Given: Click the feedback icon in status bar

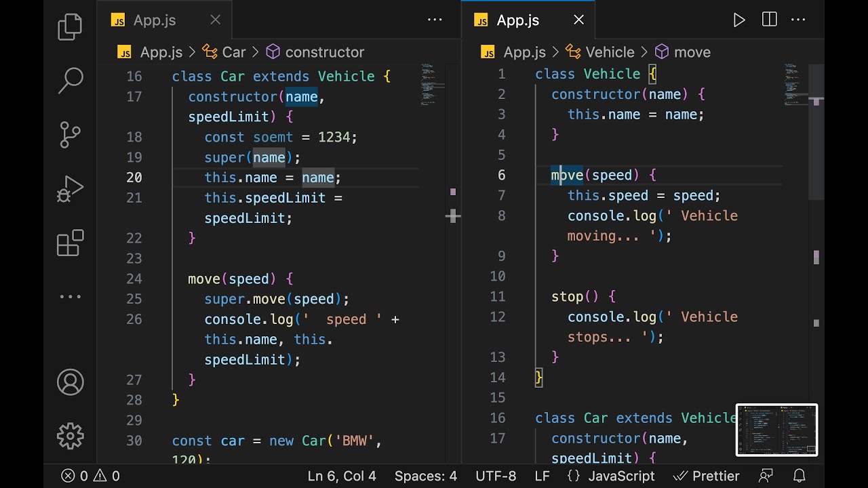Looking at the screenshot, I should pos(766,476).
